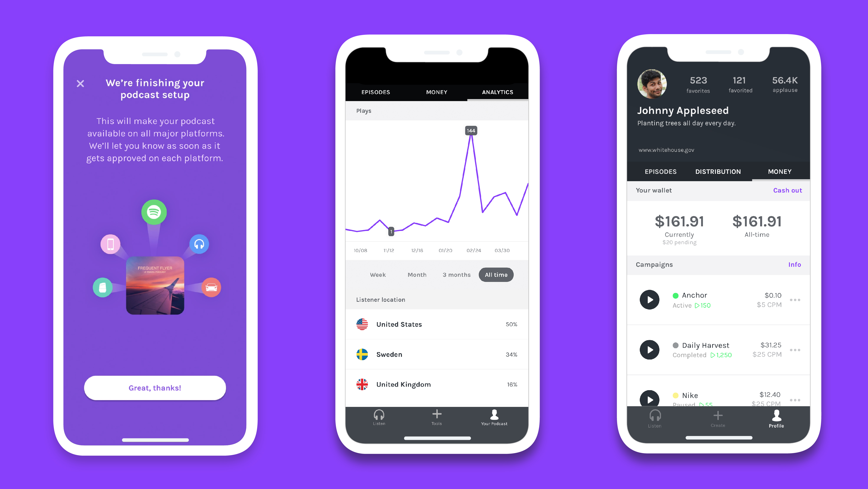Toggle the Month analytics time range button
Image resolution: width=868 pixels, height=489 pixels.
(x=417, y=275)
